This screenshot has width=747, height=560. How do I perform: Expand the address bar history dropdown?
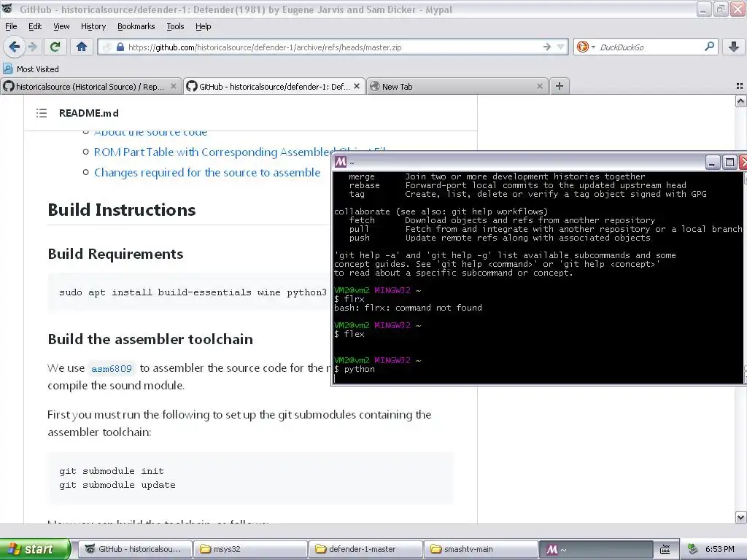coord(561,47)
